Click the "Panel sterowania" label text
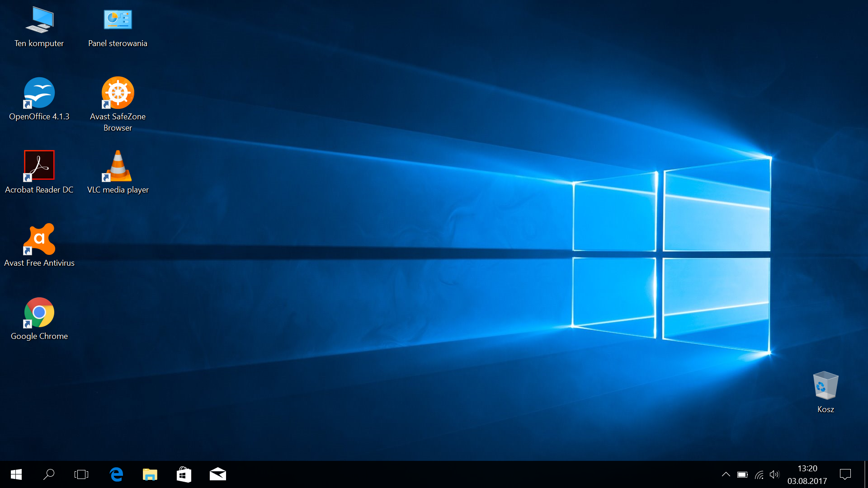Viewport: 868px width, 488px height. (x=118, y=43)
